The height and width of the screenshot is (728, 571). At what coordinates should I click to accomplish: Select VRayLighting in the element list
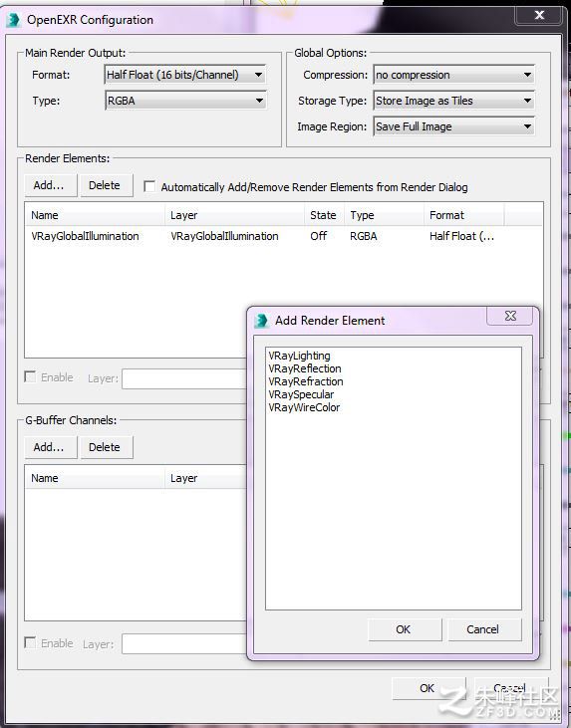click(x=299, y=356)
